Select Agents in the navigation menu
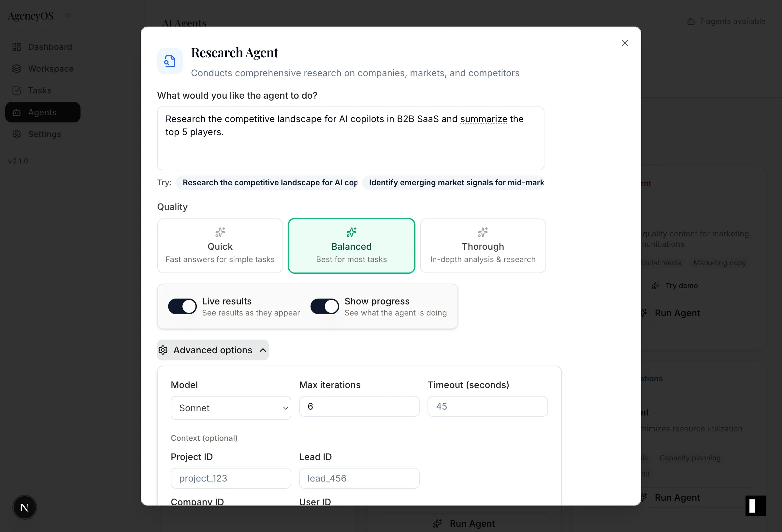Viewport: 782px width, 532px height. point(42,112)
